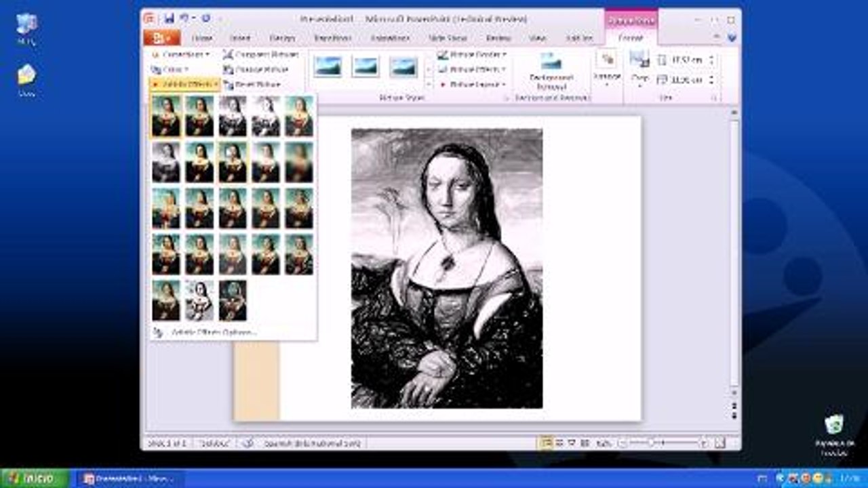Click the Redo button in the title bar
Screen dimensions: 868x488
coord(205,18)
